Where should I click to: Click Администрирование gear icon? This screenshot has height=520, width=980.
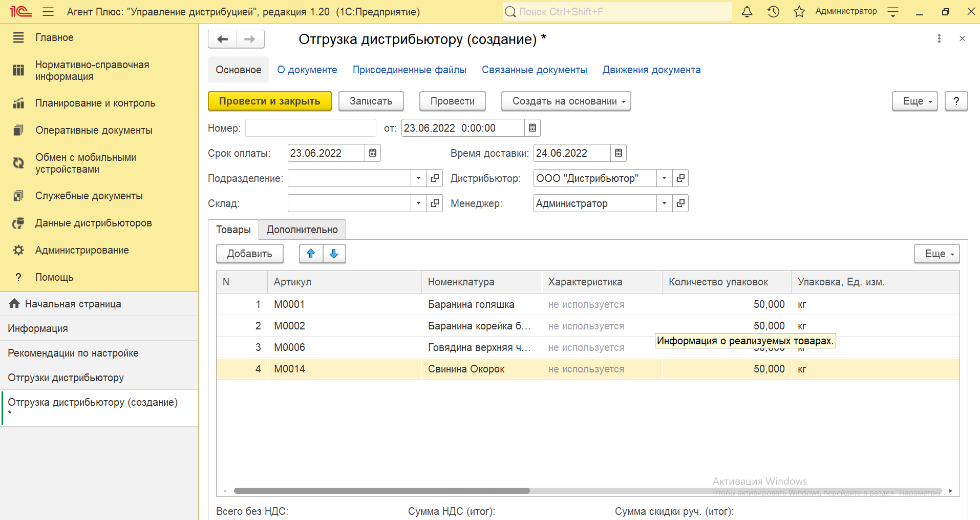18,250
